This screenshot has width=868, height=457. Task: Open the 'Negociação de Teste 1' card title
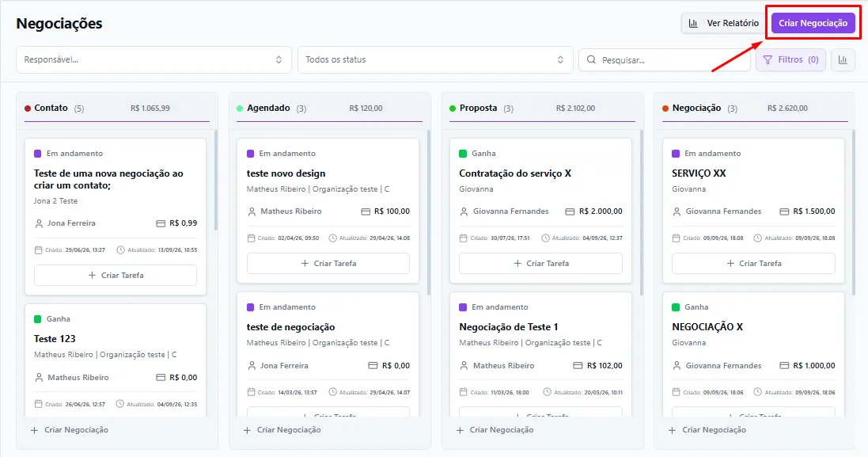509,327
